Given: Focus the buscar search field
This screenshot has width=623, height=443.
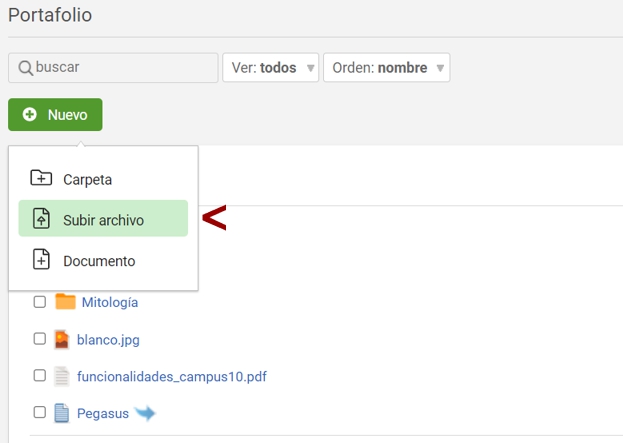Looking at the screenshot, I should tap(120, 68).
